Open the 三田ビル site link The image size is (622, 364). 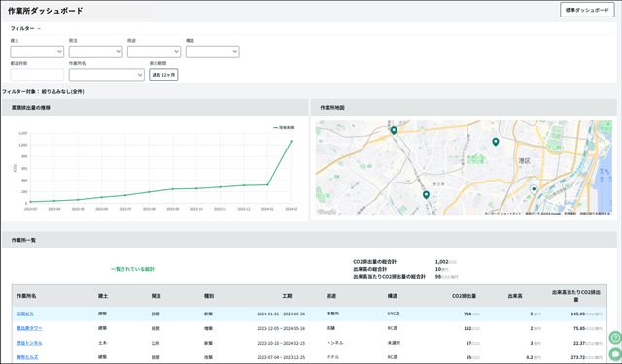[x=25, y=314]
